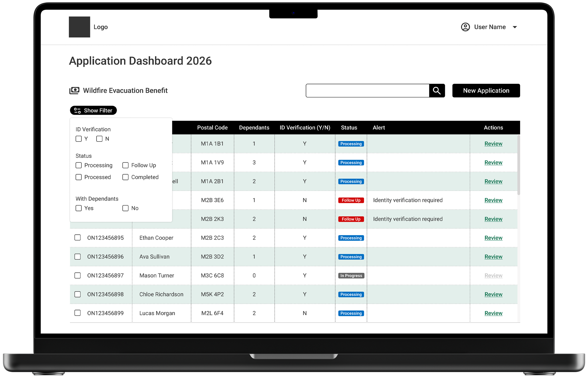Click the name Ava Sullivan

(154, 257)
